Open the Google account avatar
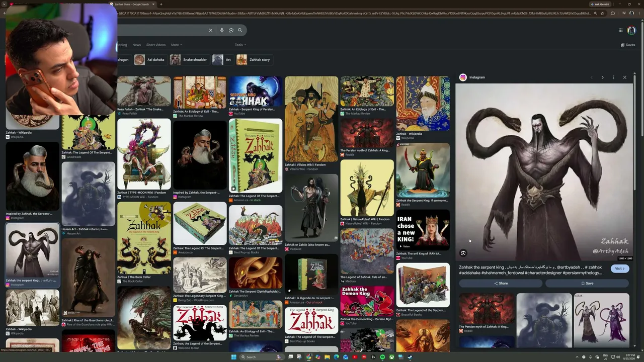 tap(631, 30)
